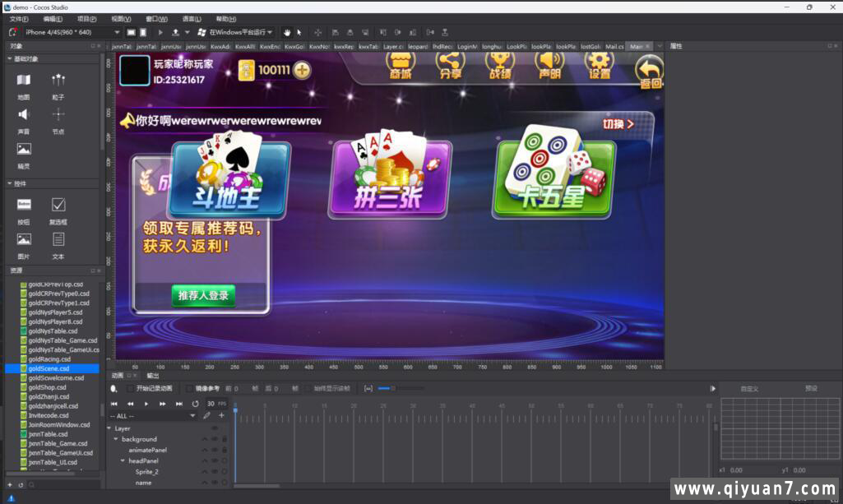Select the Button (按钮) control icon
843x504 pixels.
[x=25, y=204]
